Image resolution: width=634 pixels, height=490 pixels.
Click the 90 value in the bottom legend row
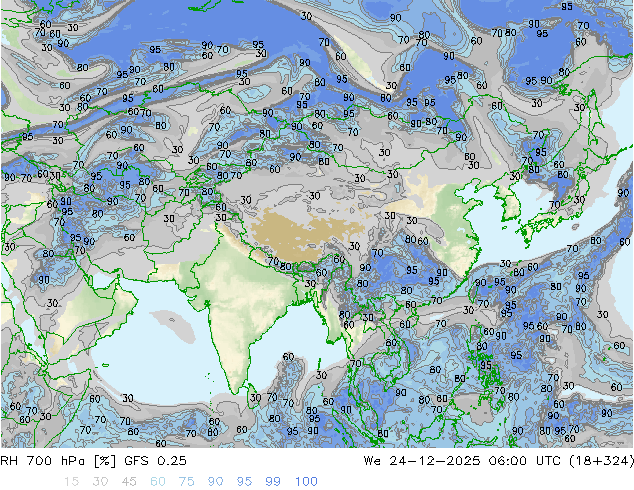tap(216, 482)
